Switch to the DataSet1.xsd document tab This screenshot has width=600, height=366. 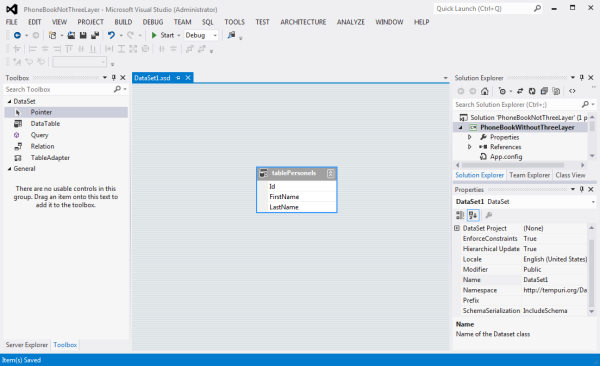tap(152, 78)
